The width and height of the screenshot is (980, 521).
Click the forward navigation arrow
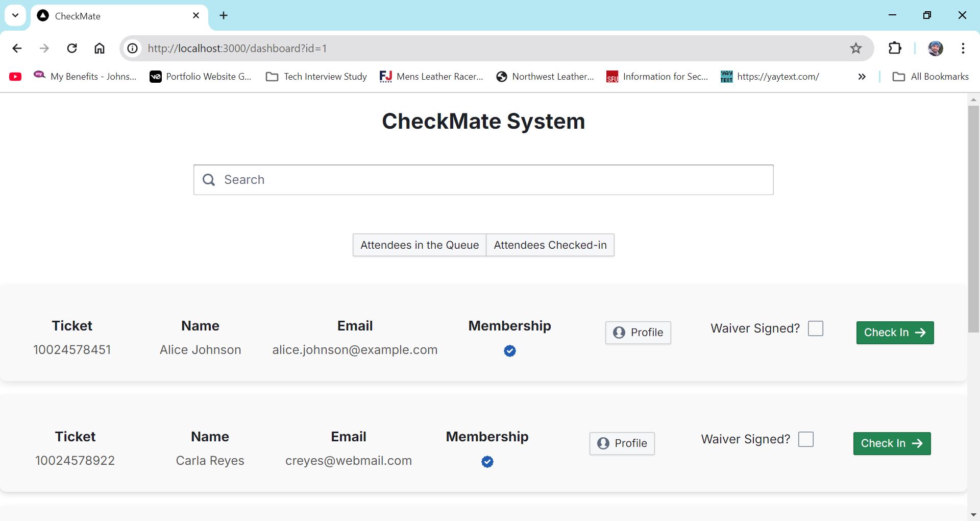coord(44,48)
